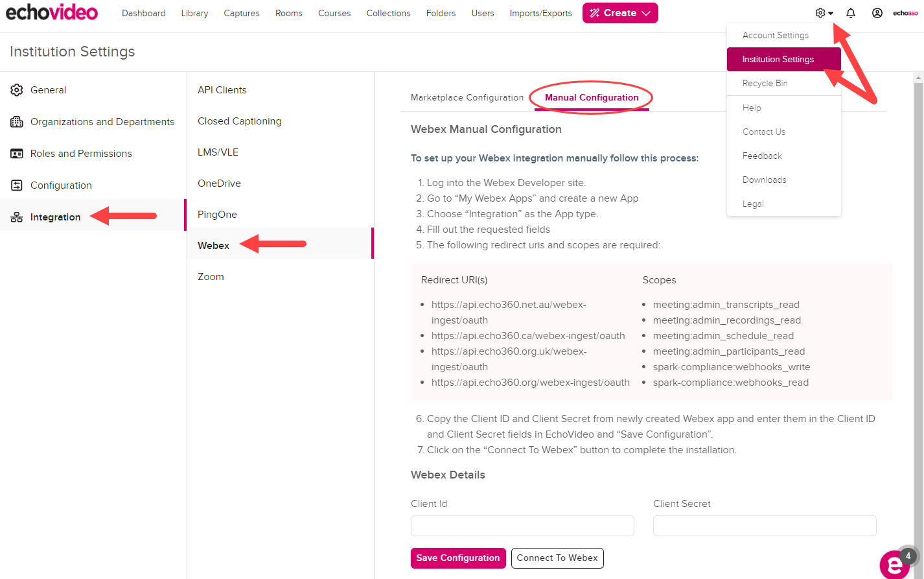This screenshot has width=924, height=579.
Task: Focus the Client Secret input field
Action: (x=764, y=526)
